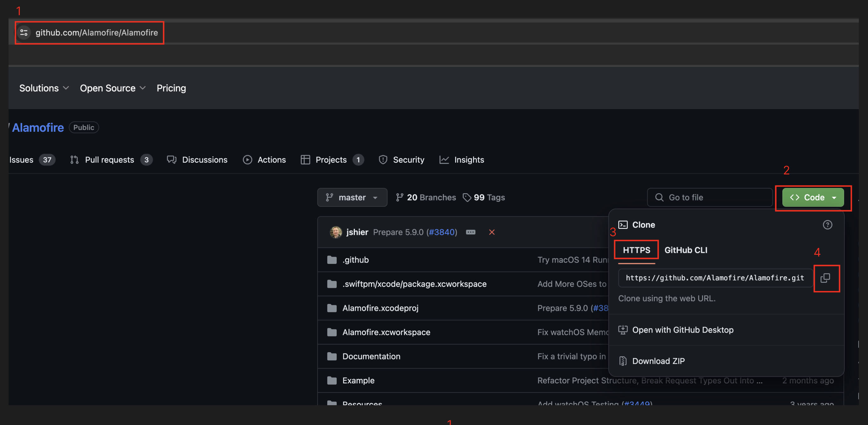
Task: Click Open with GitHub Desktop
Action: [682, 330]
